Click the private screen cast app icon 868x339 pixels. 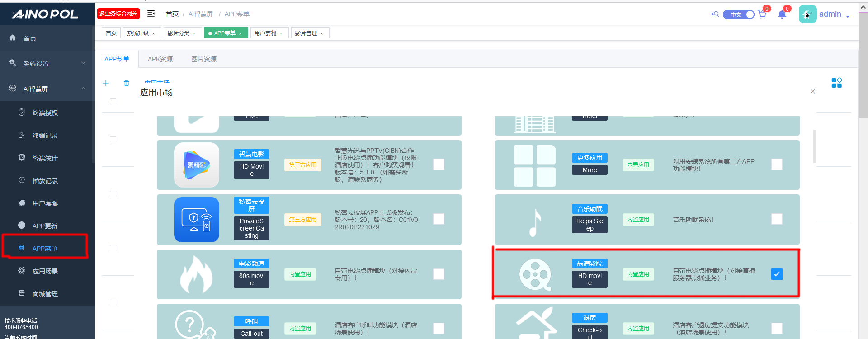pyautogui.click(x=197, y=220)
